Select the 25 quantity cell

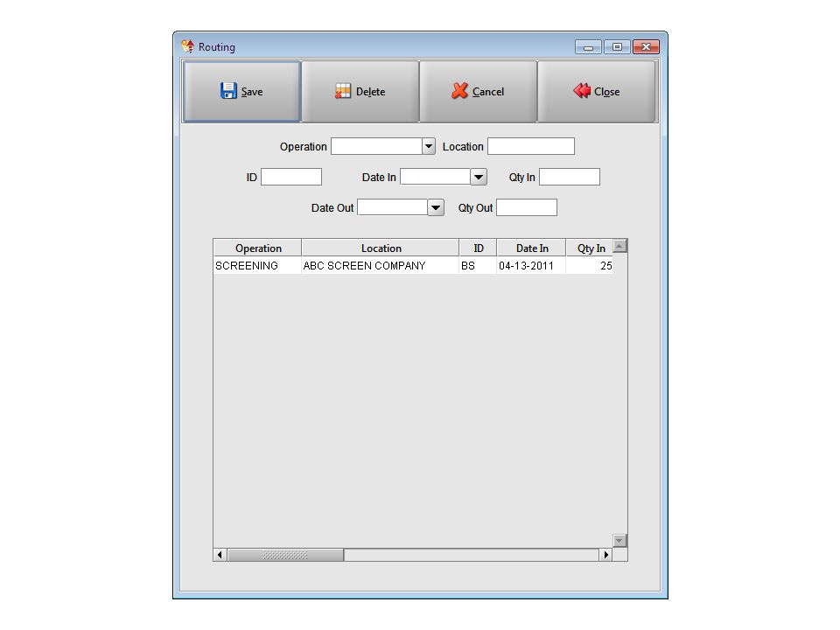(x=589, y=266)
